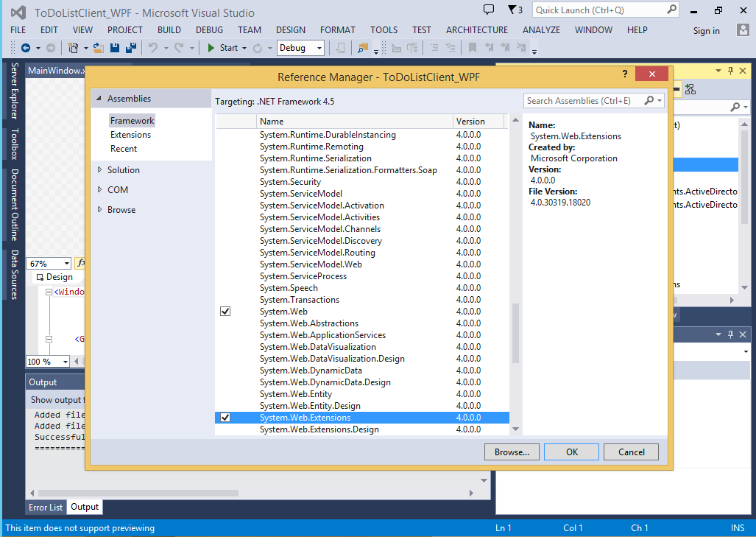Expand the Browse section
Screen dimensions: 756x537
click(x=120, y=209)
